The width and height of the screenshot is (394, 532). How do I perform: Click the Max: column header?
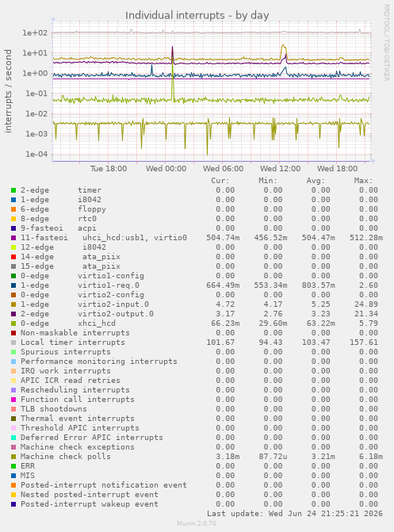363,181
